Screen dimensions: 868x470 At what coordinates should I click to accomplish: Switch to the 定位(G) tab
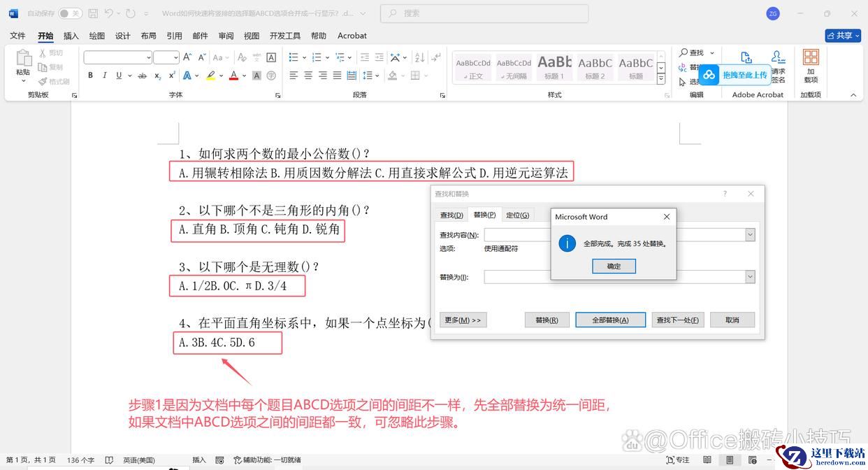(x=517, y=215)
